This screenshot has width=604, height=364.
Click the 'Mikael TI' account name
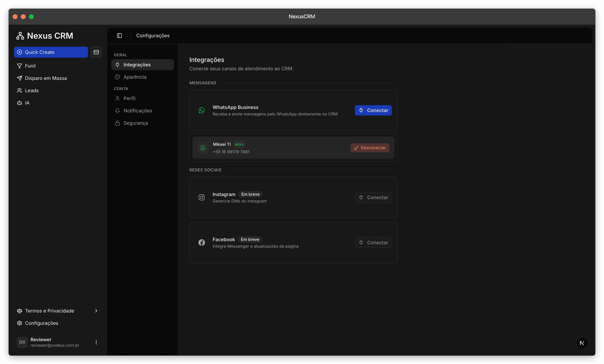tap(222, 144)
